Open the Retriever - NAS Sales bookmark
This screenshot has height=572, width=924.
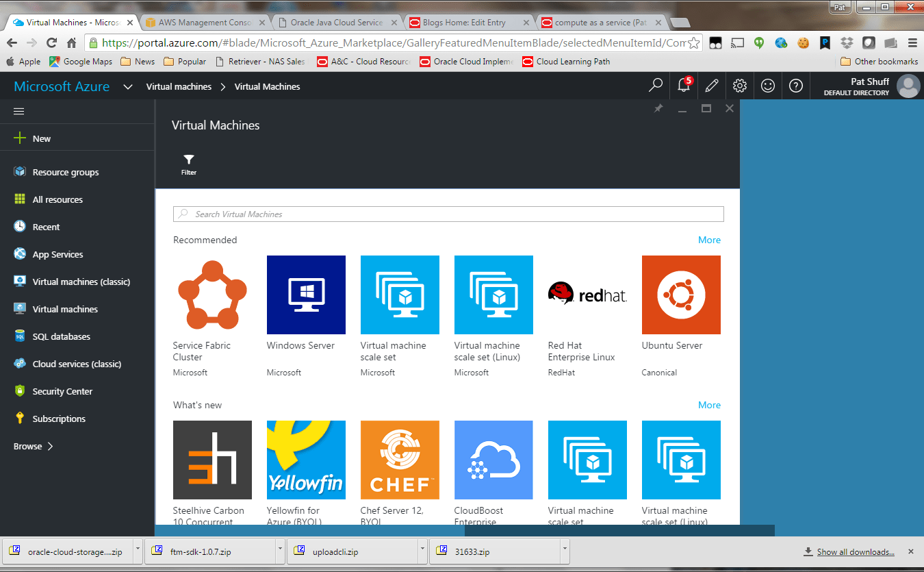pos(260,61)
